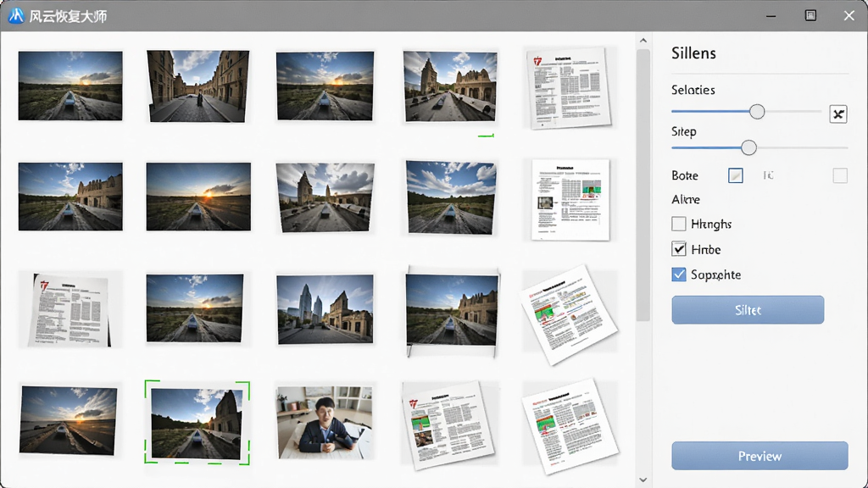Click the square icon button beside the Selaties slider
Viewport: 868px width, 488px height.
click(838, 114)
